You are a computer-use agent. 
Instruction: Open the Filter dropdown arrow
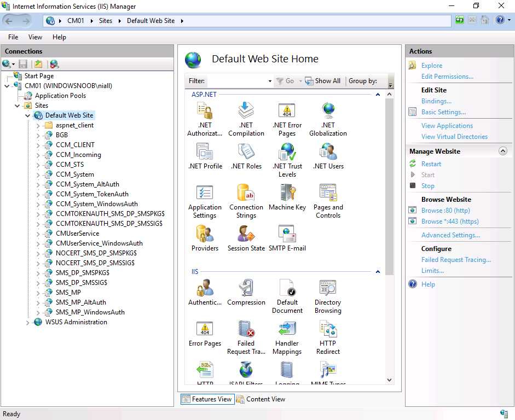pyautogui.click(x=270, y=81)
